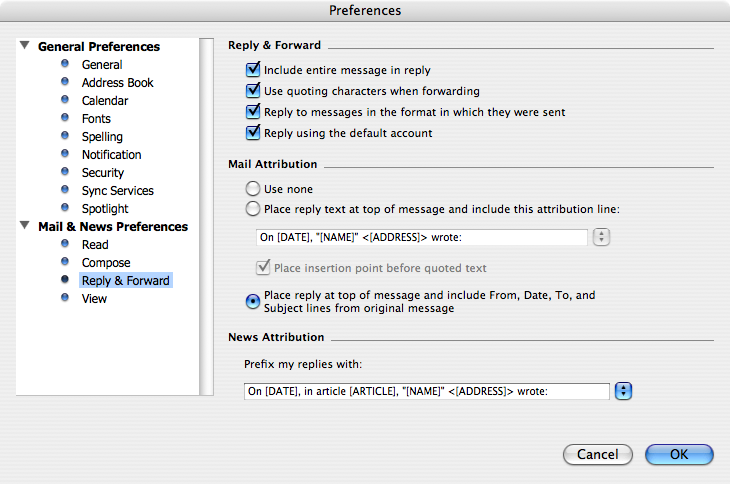The height and width of the screenshot is (484, 730).
Task: Open the Sync Services preferences pane
Action: pyautogui.click(x=117, y=191)
